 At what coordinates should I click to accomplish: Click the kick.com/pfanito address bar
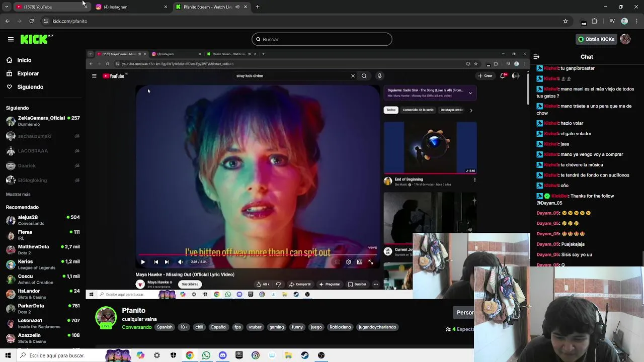302,21
